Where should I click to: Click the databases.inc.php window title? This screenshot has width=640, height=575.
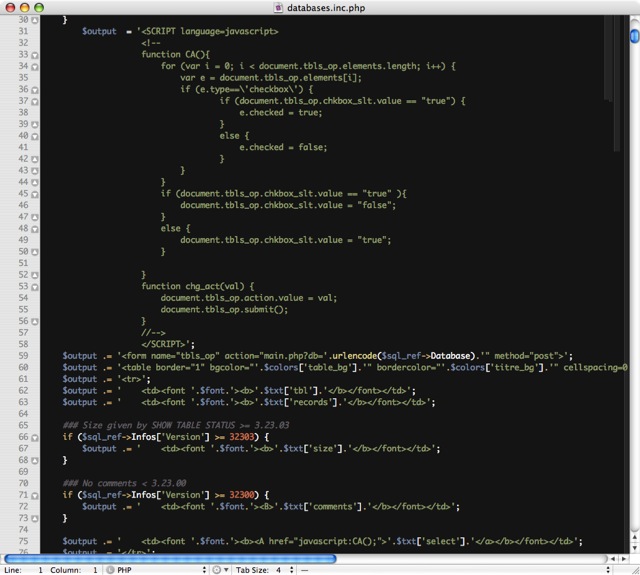pyautogui.click(x=326, y=7)
